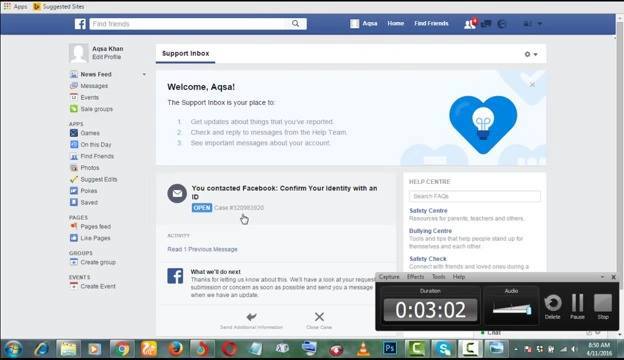Expand the News Feed options arrow
This screenshot has height=360, width=624.
(144, 74)
